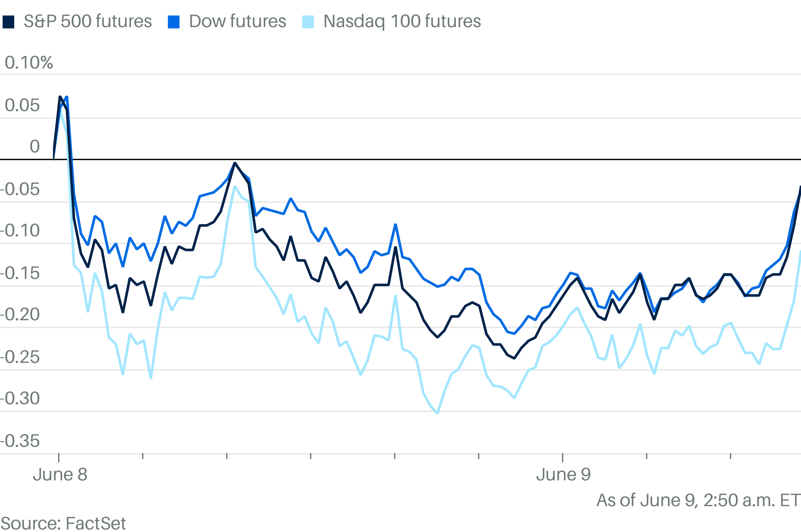Click the 0.10% y-axis label
801x532 pixels.
pyautogui.click(x=29, y=63)
